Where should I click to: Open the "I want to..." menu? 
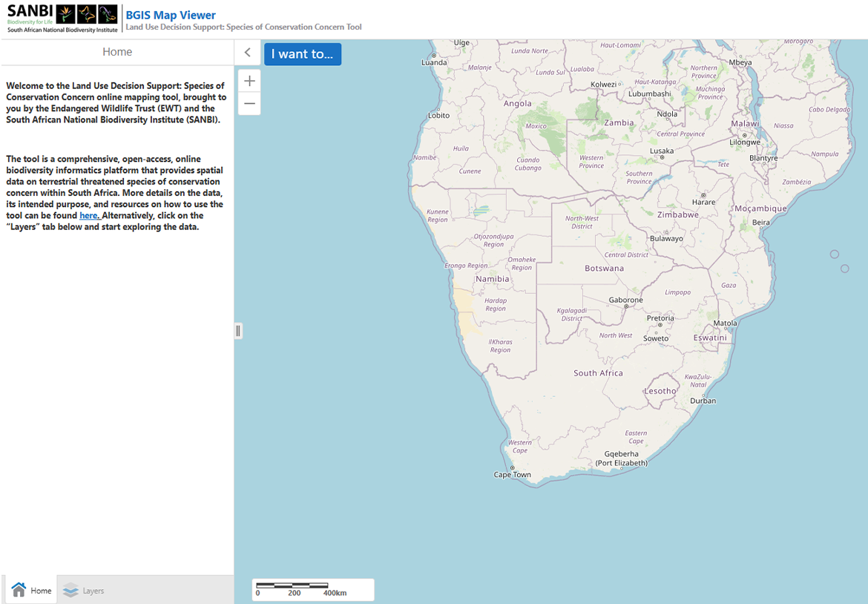302,54
